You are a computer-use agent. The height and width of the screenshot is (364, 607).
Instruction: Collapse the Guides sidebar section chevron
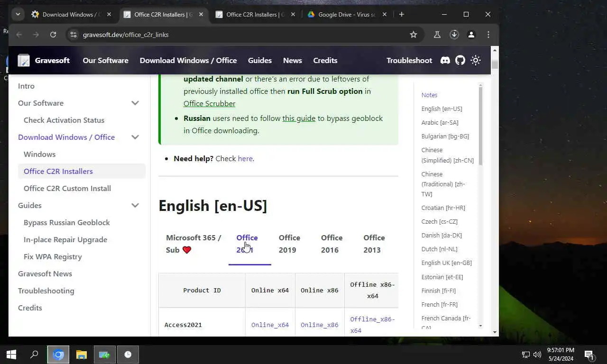[135, 205]
